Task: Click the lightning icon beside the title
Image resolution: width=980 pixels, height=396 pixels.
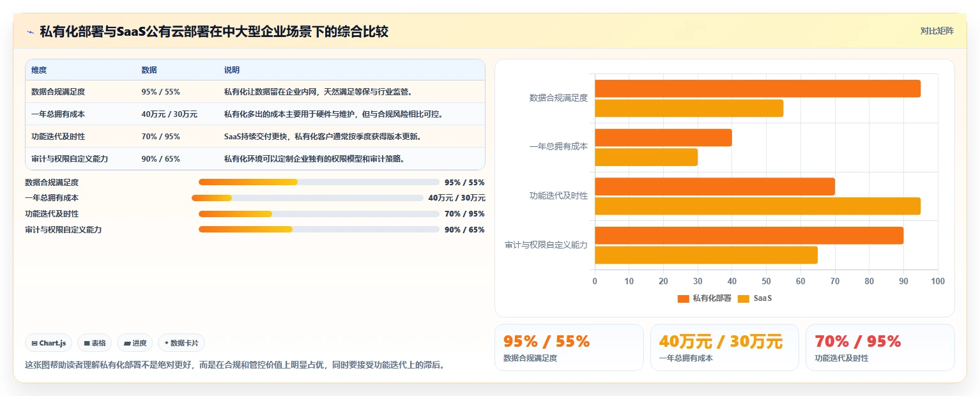Action: (31, 32)
